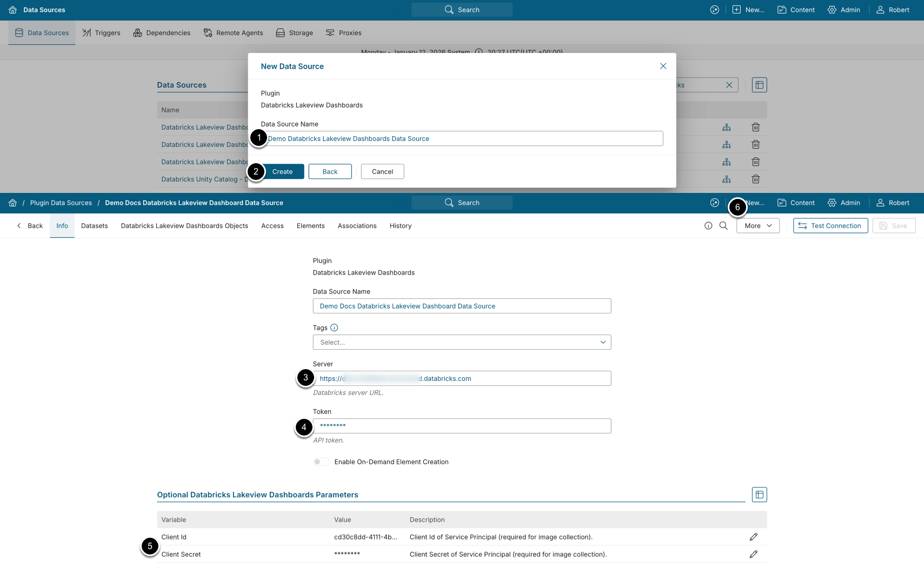Click circular icon left of New… in Data Sources header
This screenshot has width=924, height=568.
(x=714, y=10)
